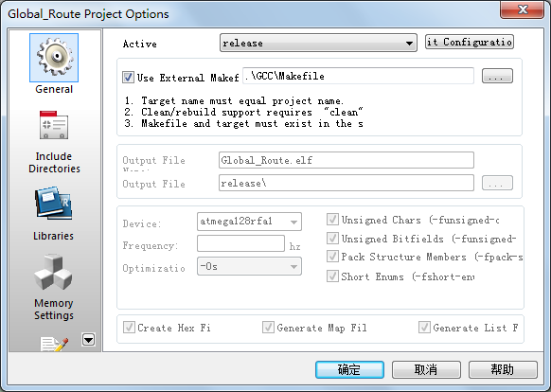Toggle the Short Enums checkbox
Viewport: 551px width, 392px height.
point(332,276)
